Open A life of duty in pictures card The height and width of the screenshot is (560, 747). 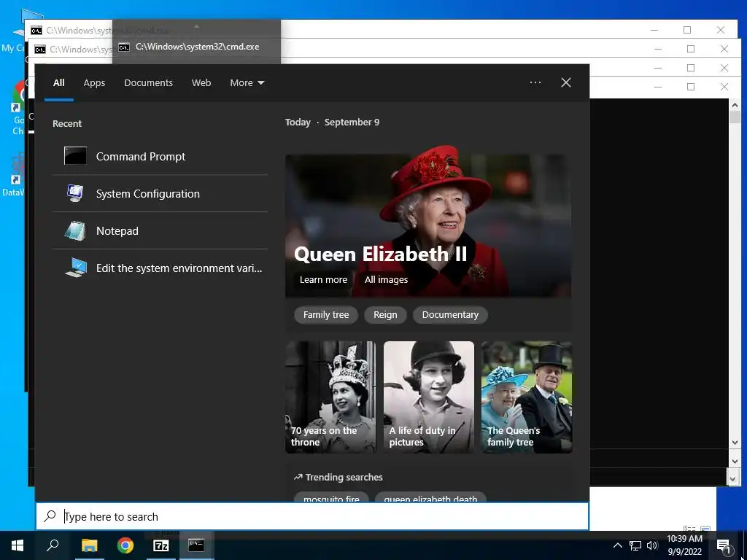(x=429, y=397)
